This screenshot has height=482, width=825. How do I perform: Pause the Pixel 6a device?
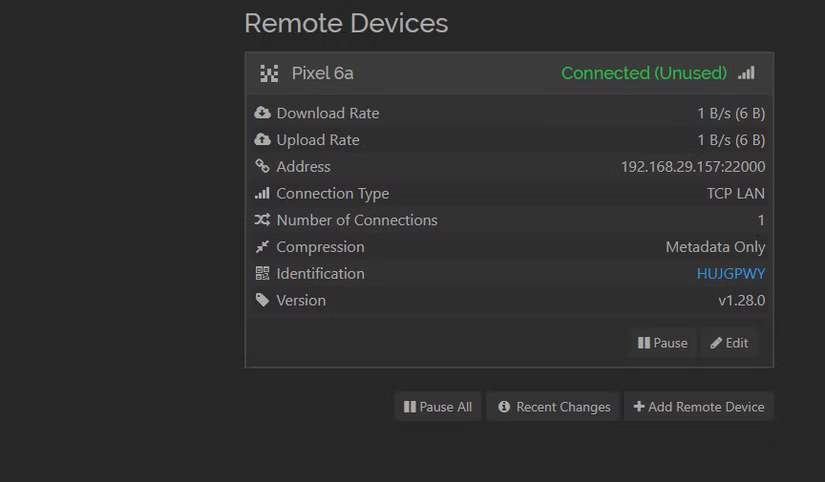(662, 343)
